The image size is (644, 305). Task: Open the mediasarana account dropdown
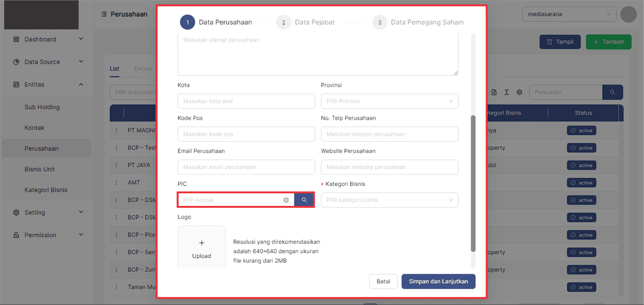pyautogui.click(x=569, y=14)
